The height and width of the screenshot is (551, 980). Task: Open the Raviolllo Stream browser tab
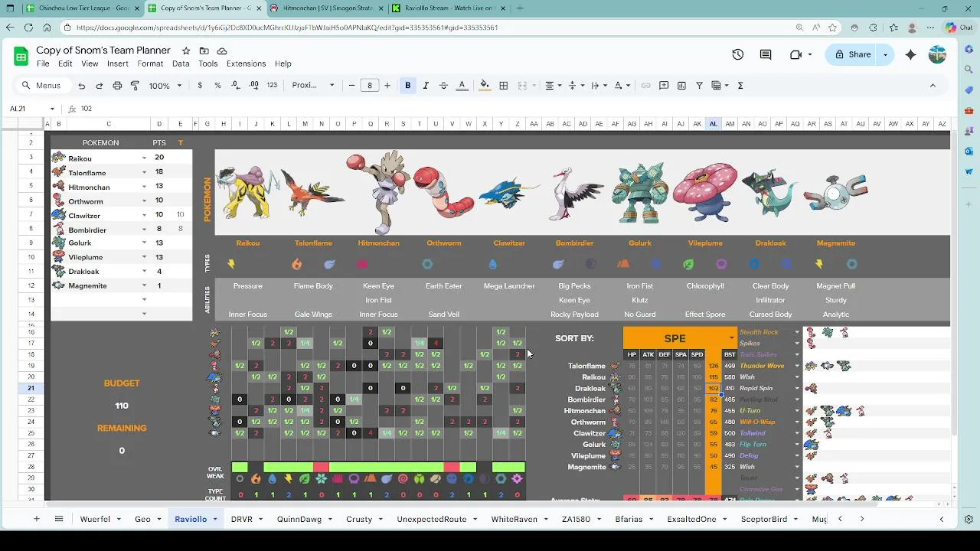[449, 8]
